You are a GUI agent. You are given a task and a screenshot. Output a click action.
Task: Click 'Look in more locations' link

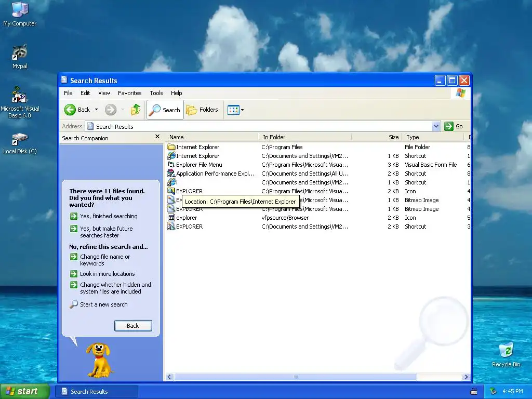pyautogui.click(x=107, y=274)
